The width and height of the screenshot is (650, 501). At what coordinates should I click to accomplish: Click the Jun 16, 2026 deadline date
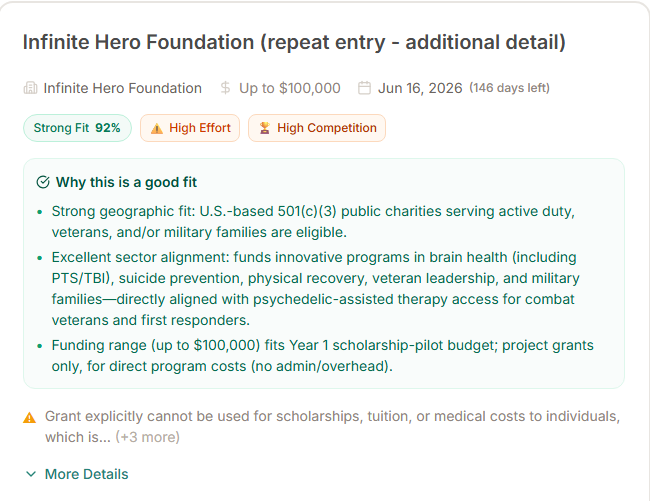(420, 88)
